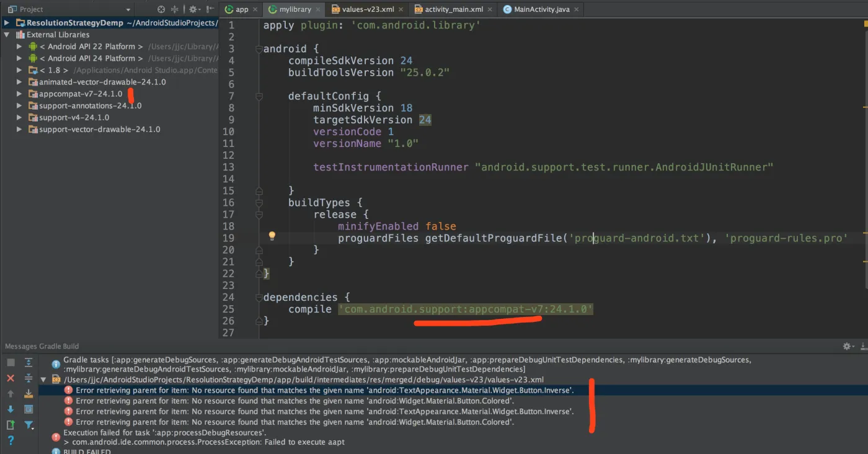868x454 pixels.
Task: Click the blue down arrow next message icon
Action: [x=11, y=409]
